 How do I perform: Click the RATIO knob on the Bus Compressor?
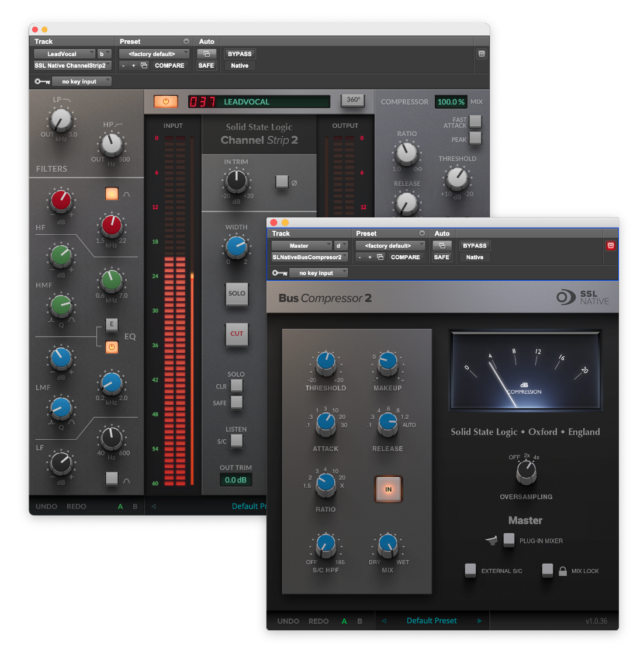click(326, 484)
